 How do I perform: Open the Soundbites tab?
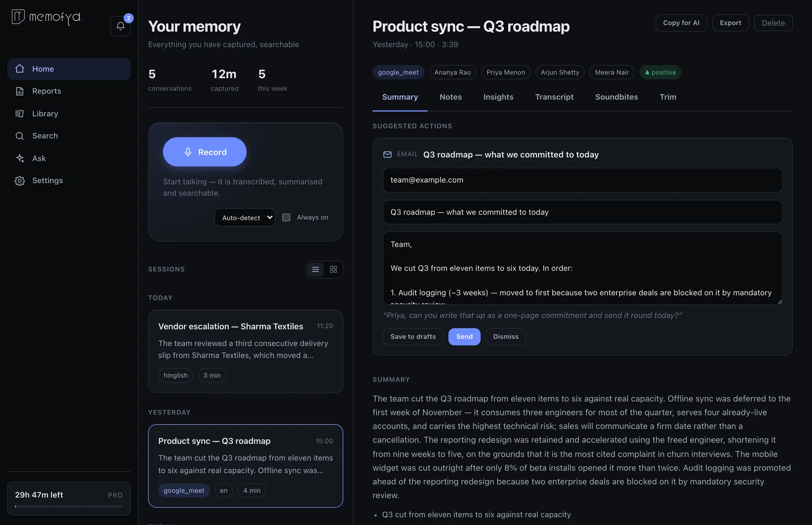[616, 97]
